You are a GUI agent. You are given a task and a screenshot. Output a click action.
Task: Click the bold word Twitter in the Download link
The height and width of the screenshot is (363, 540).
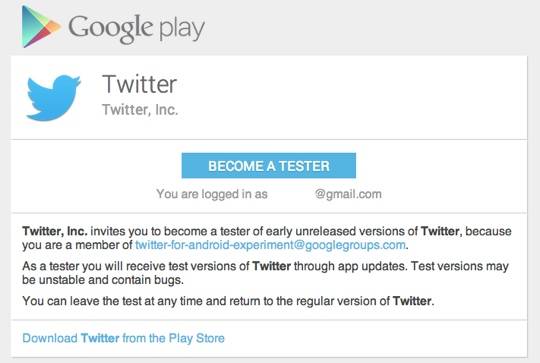(100, 338)
